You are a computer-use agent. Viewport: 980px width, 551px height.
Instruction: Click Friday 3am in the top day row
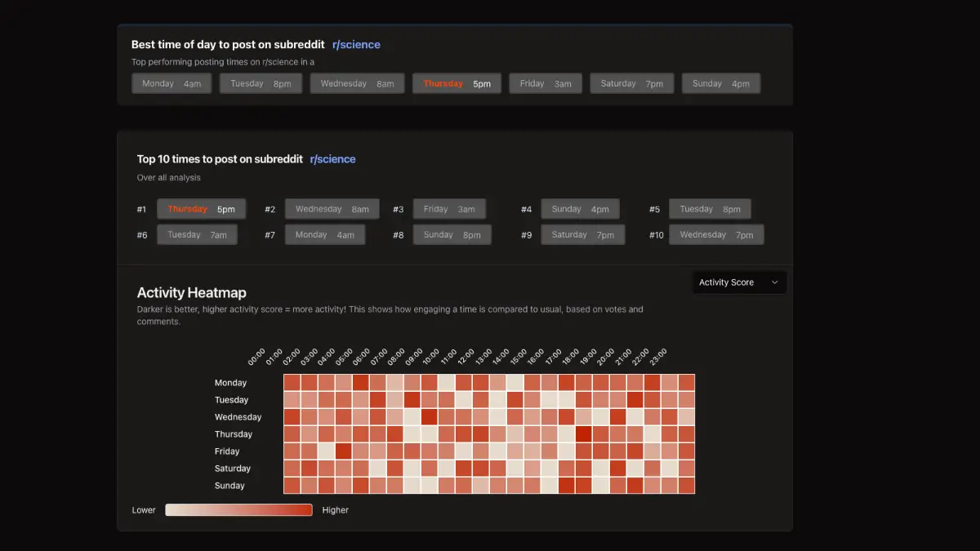546,83
